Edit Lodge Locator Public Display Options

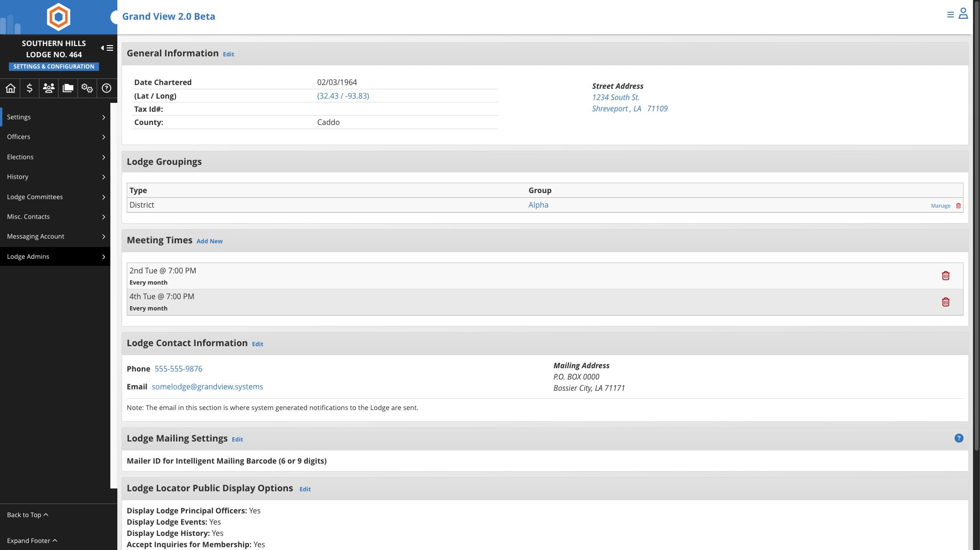[x=305, y=489]
